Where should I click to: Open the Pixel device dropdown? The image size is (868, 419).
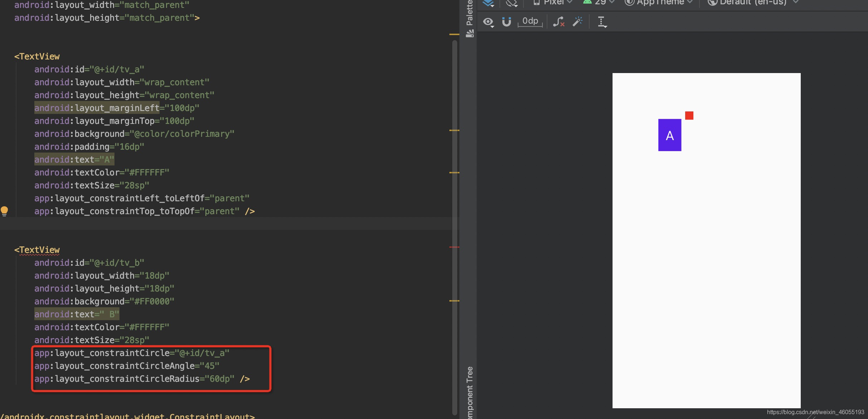[553, 3]
